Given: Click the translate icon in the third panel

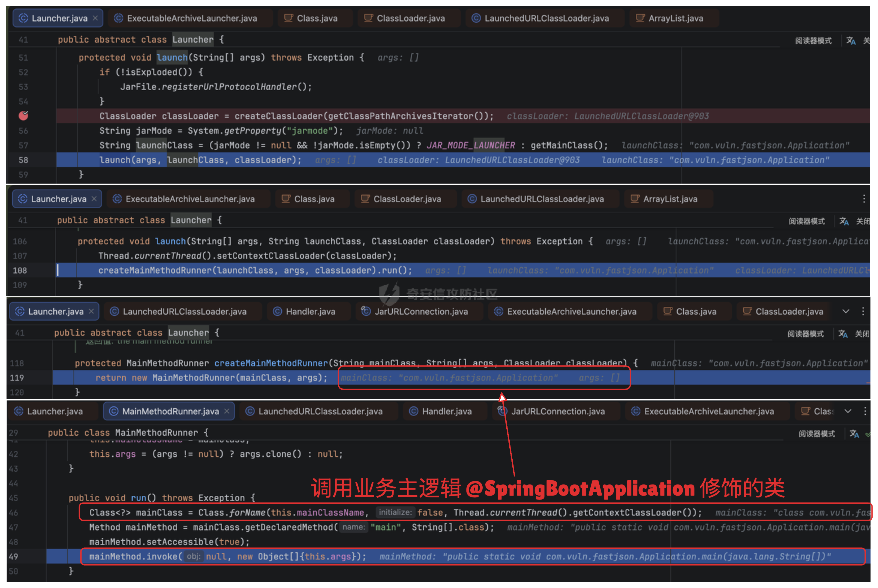Looking at the screenshot, I should pyautogui.click(x=843, y=334).
